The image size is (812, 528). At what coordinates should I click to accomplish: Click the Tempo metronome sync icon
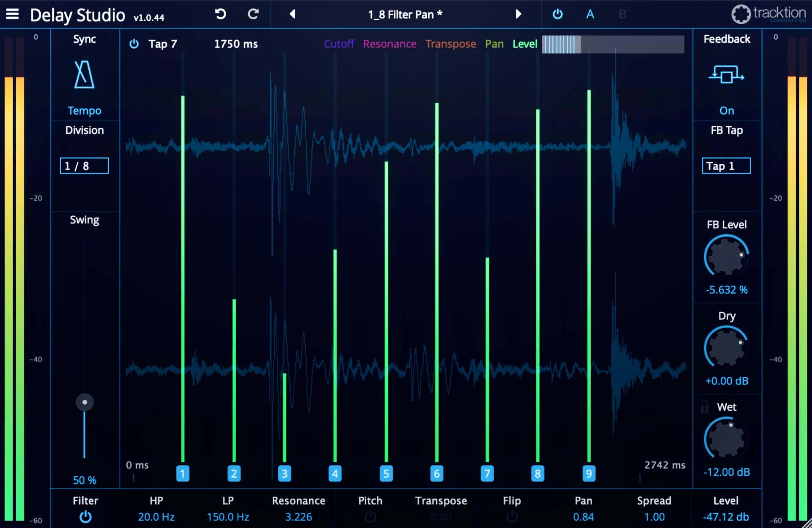tap(84, 74)
